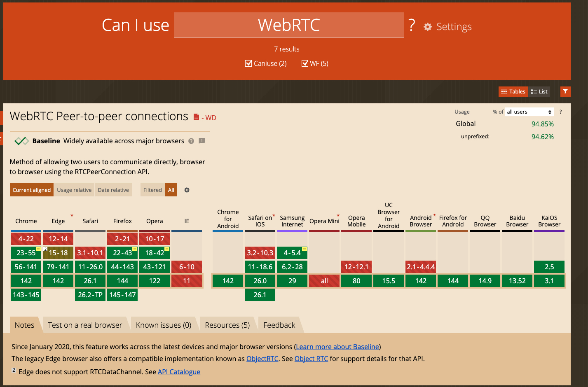Click Firefox 145-147 cell
Image resolution: width=588 pixels, height=387 pixels.
[122, 295]
